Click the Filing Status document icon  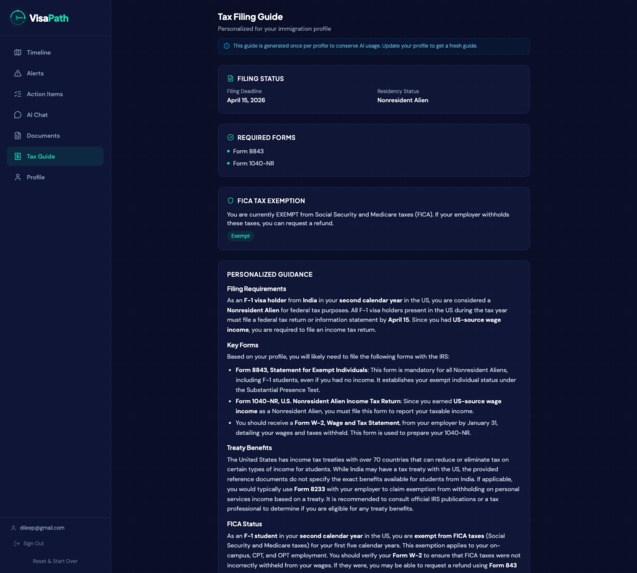(230, 78)
